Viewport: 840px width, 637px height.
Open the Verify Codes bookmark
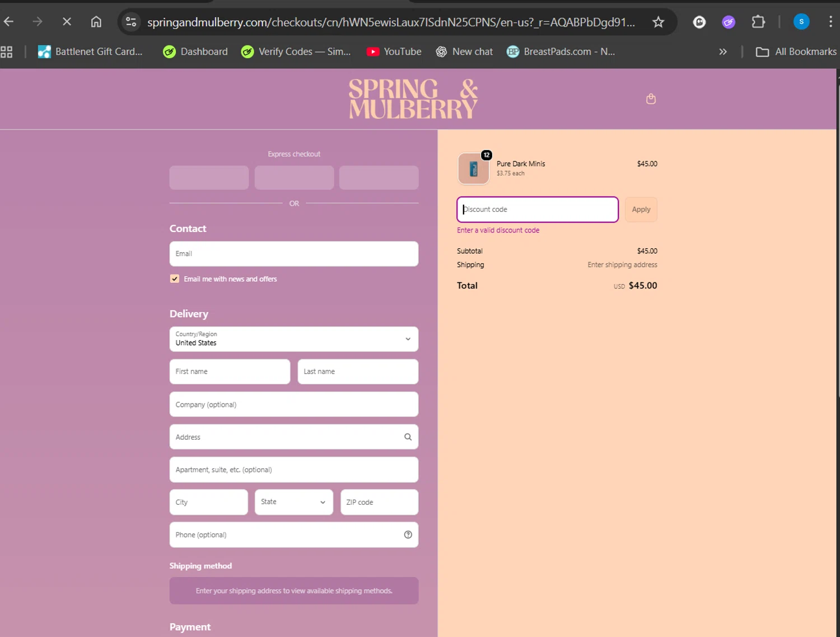click(296, 52)
